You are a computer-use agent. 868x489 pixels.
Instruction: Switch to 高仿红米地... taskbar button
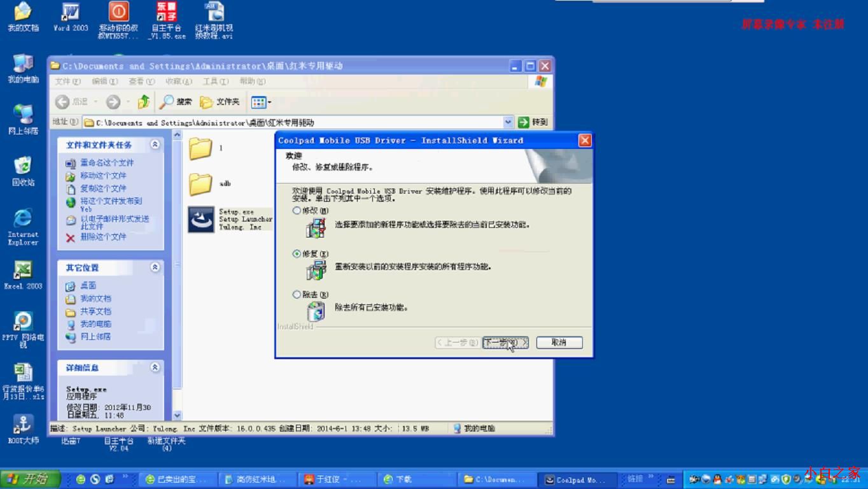(x=258, y=479)
